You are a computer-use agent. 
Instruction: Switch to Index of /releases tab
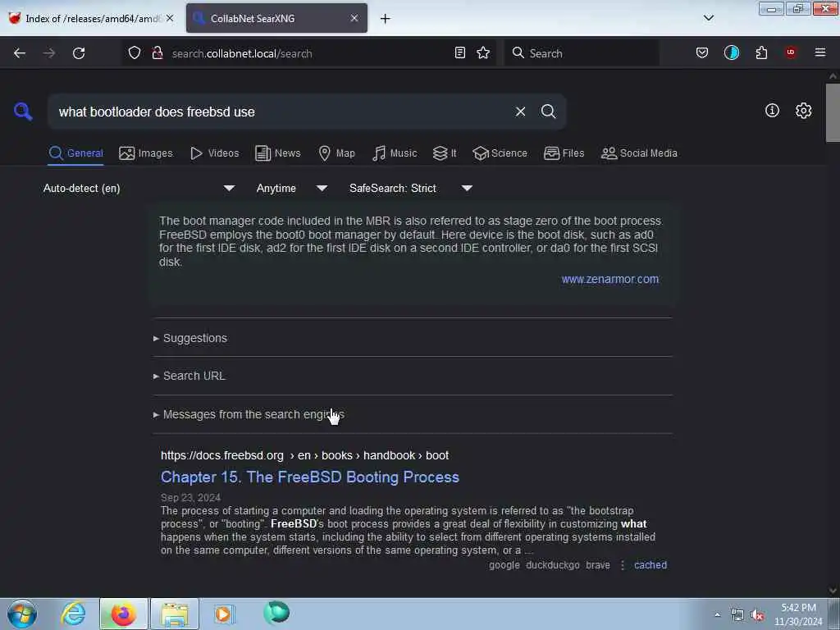point(92,18)
